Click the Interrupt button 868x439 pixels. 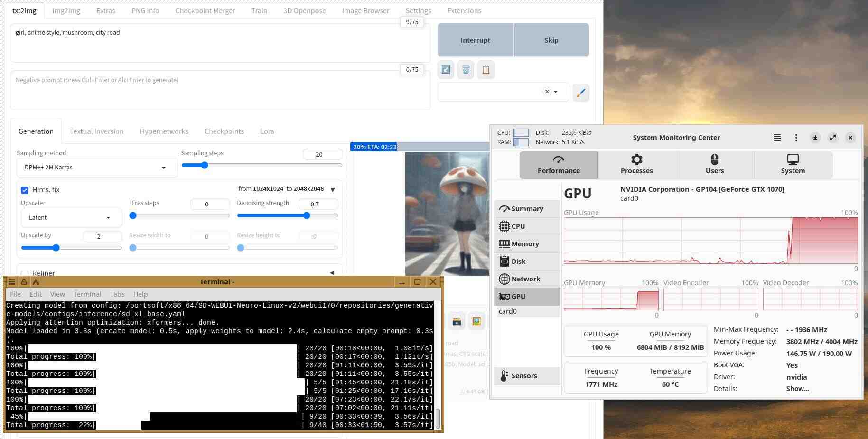476,40
